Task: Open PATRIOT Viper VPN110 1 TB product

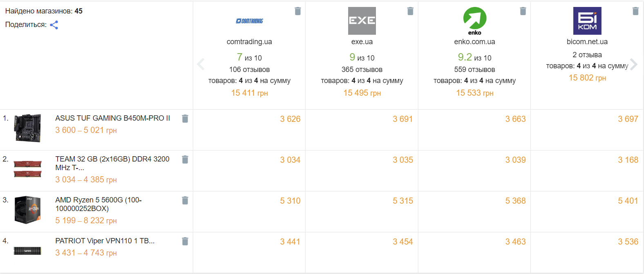Action: 105,241
